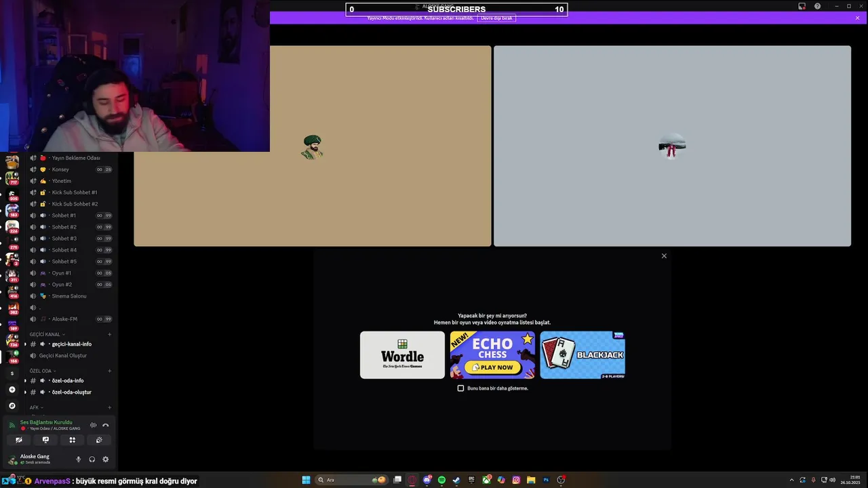The image size is (868, 488).
Task: Collapse the ÖZEL ODA category
Action: (x=43, y=371)
